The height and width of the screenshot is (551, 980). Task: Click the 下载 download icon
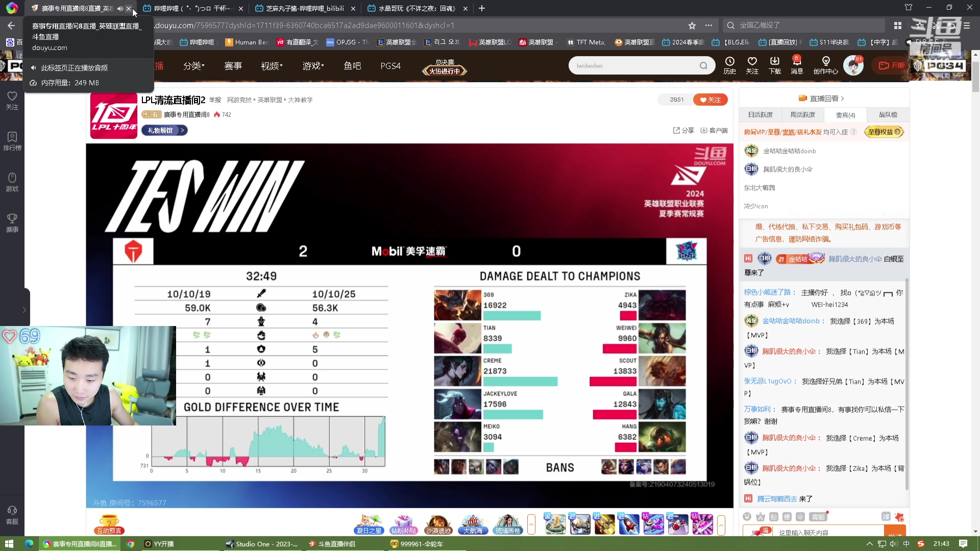point(775,65)
